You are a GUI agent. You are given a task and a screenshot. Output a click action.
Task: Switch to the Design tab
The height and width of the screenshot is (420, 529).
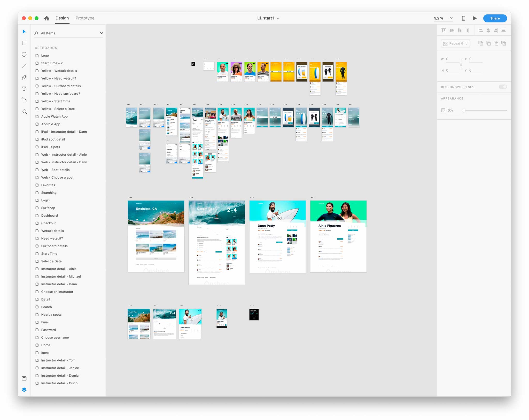[x=62, y=18]
